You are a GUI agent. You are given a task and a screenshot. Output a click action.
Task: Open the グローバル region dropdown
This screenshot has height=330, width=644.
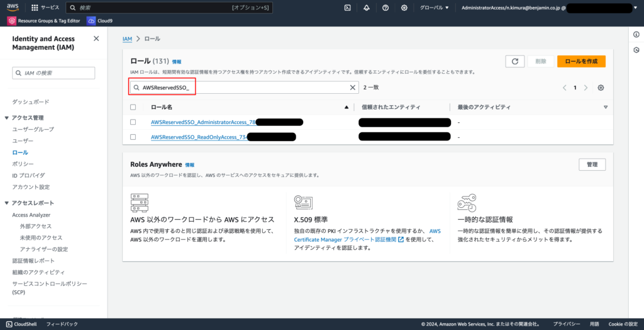434,8
